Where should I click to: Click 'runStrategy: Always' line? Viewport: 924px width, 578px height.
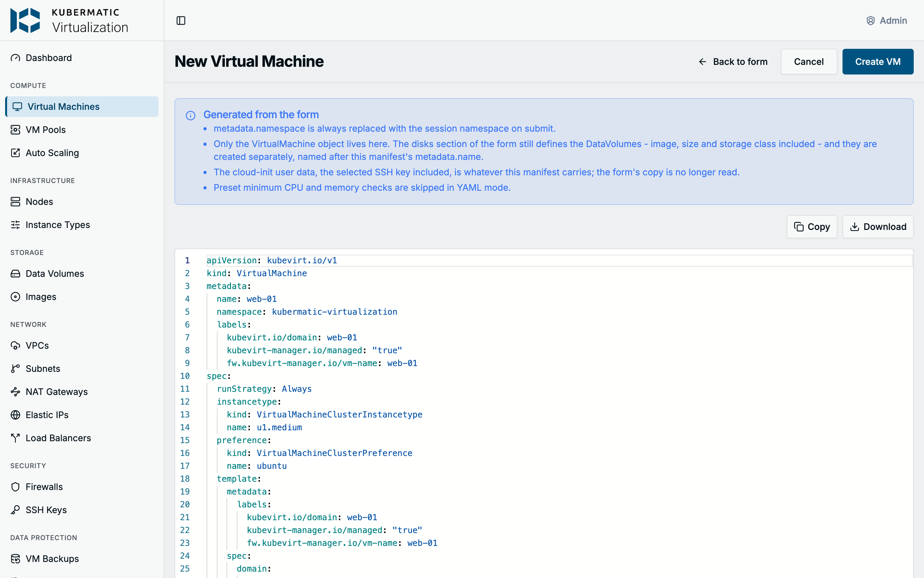click(264, 389)
